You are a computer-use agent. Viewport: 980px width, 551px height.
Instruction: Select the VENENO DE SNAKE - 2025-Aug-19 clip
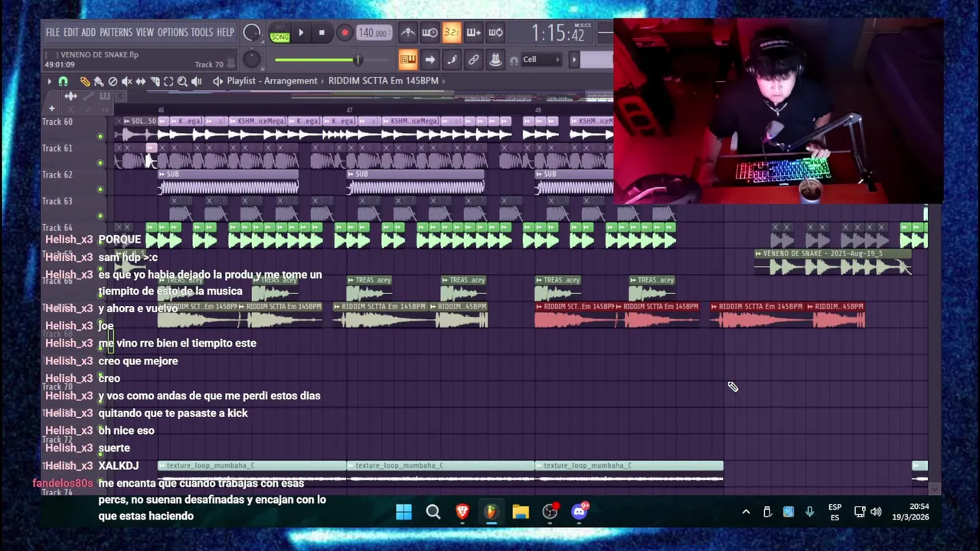pos(833,262)
